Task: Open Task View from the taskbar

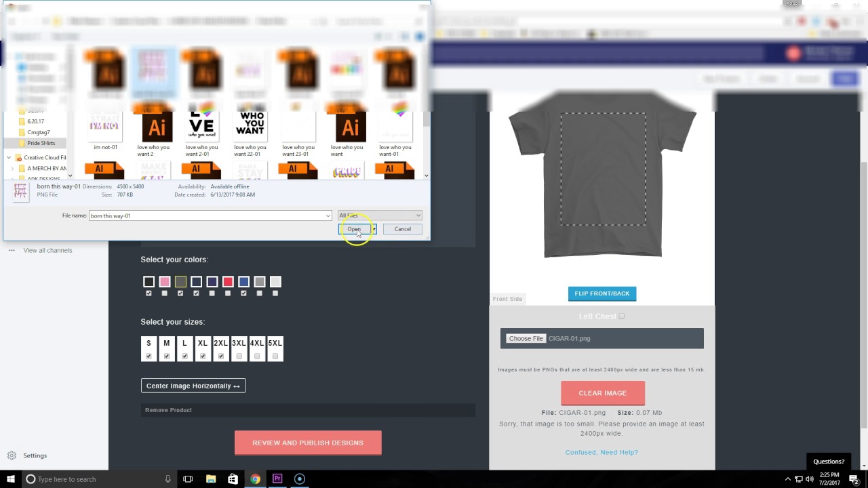Action: (x=188, y=479)
